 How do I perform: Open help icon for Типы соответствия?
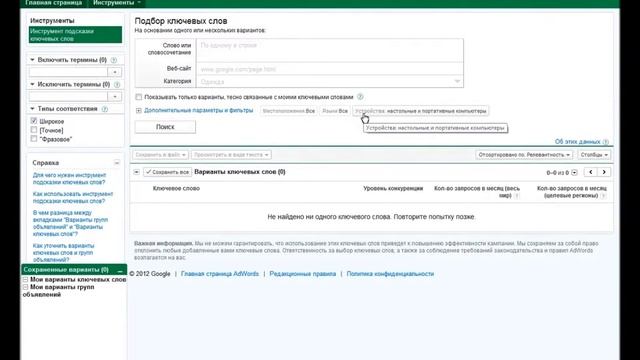coord(105,109)
